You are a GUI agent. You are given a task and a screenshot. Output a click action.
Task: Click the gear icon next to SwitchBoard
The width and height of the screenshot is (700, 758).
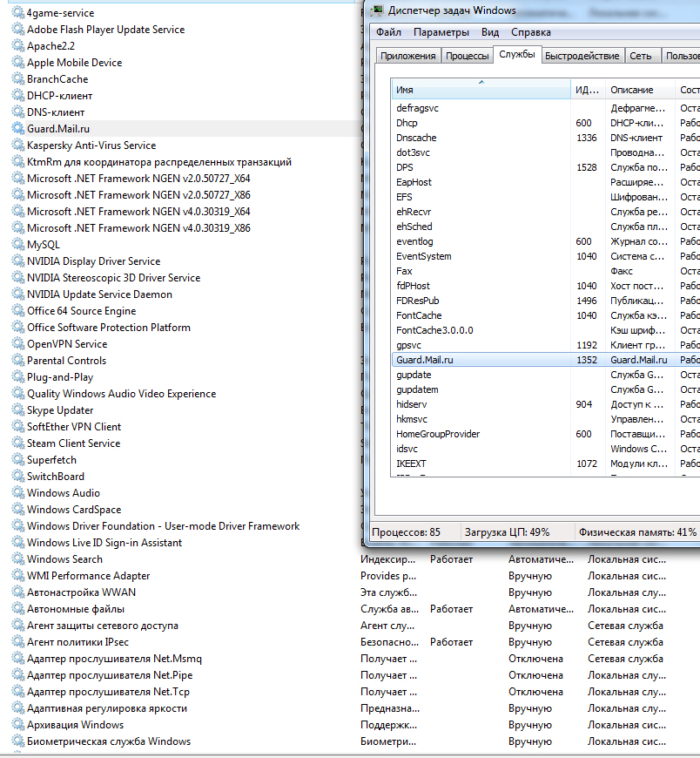click(x=18, y=477)
